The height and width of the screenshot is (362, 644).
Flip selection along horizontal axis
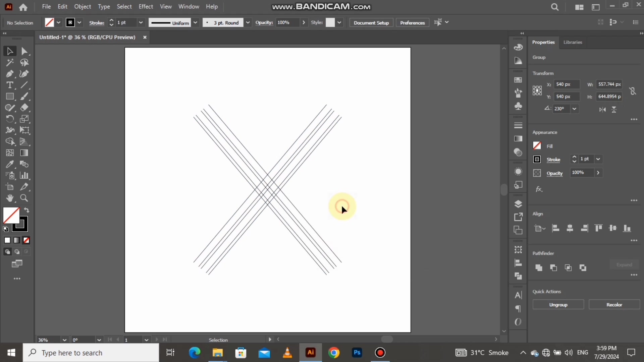point(603,110)
